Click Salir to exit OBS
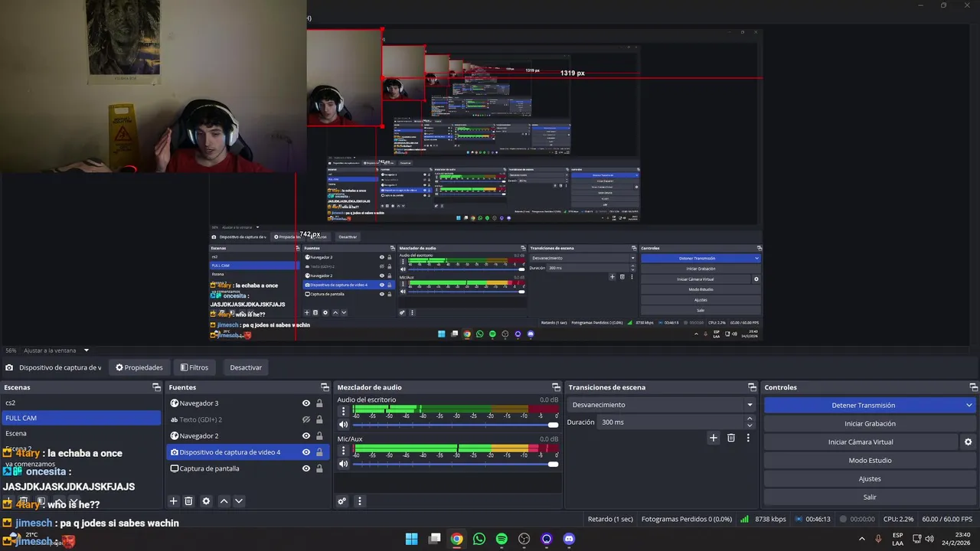The width and height of the screenshot is (980, 551). coord(870,497)
